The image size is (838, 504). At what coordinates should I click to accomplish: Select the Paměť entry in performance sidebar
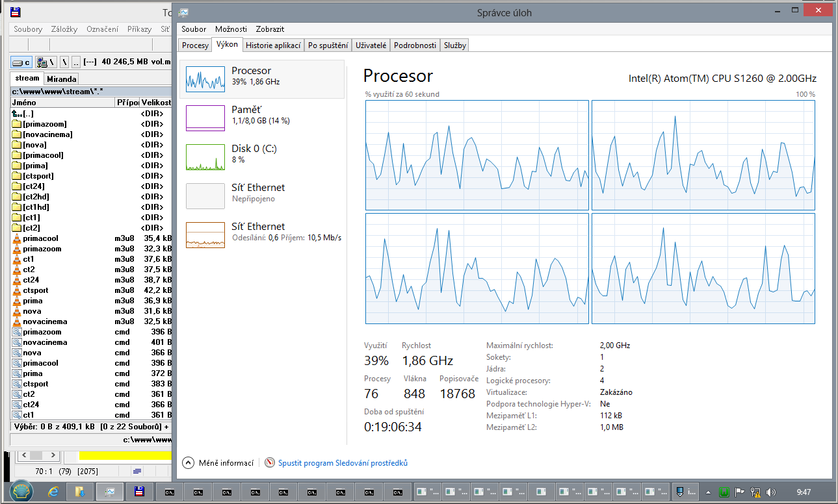coord(261,118)
